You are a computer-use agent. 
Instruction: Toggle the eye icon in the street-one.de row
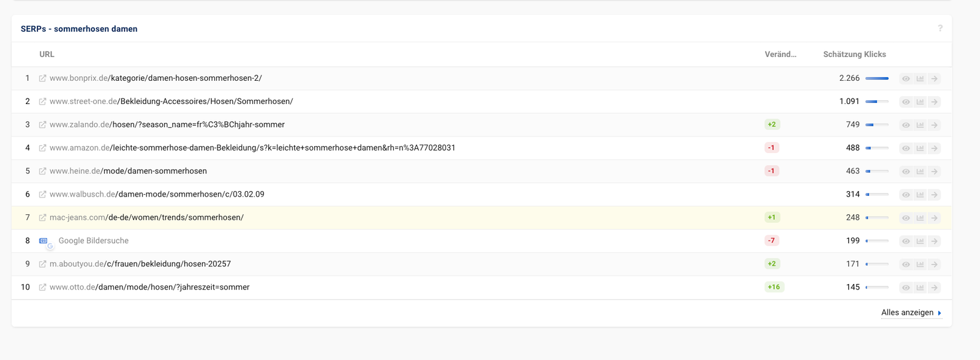(906, 102)
